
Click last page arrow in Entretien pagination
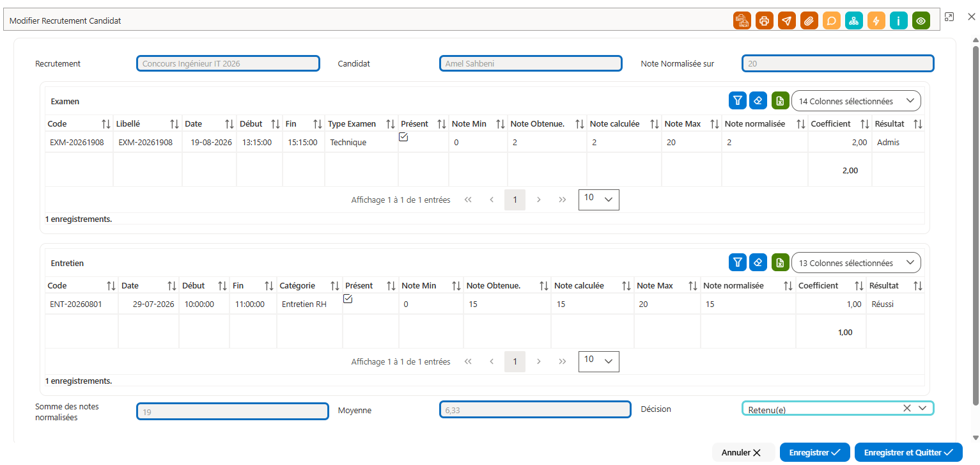(563, 361)
